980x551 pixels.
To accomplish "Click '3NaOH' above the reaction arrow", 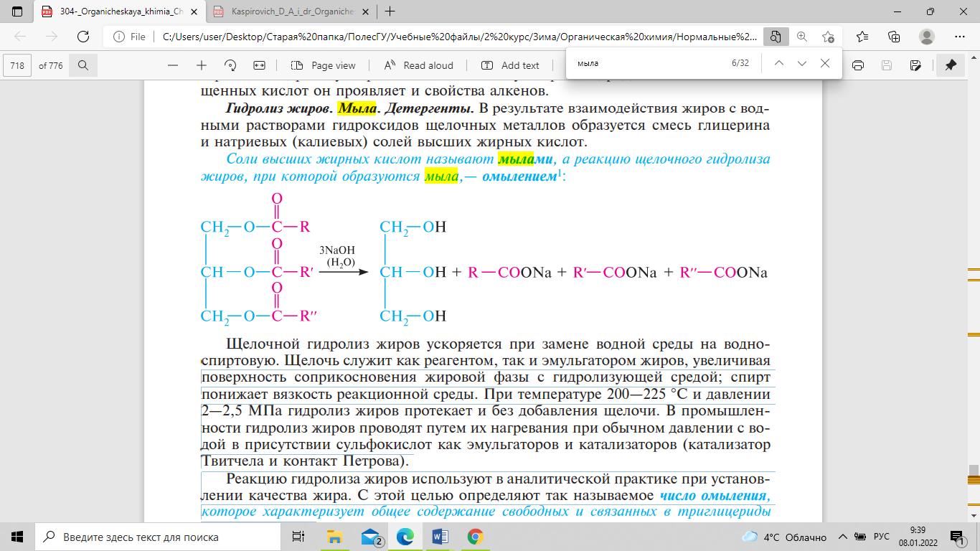I will 337,250.
